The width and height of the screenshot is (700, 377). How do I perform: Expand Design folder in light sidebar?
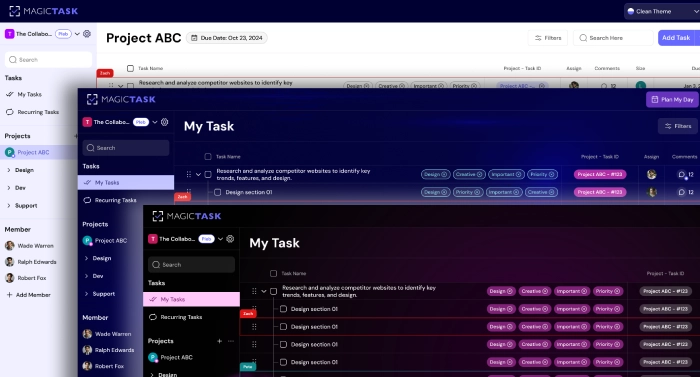[9, 170]
